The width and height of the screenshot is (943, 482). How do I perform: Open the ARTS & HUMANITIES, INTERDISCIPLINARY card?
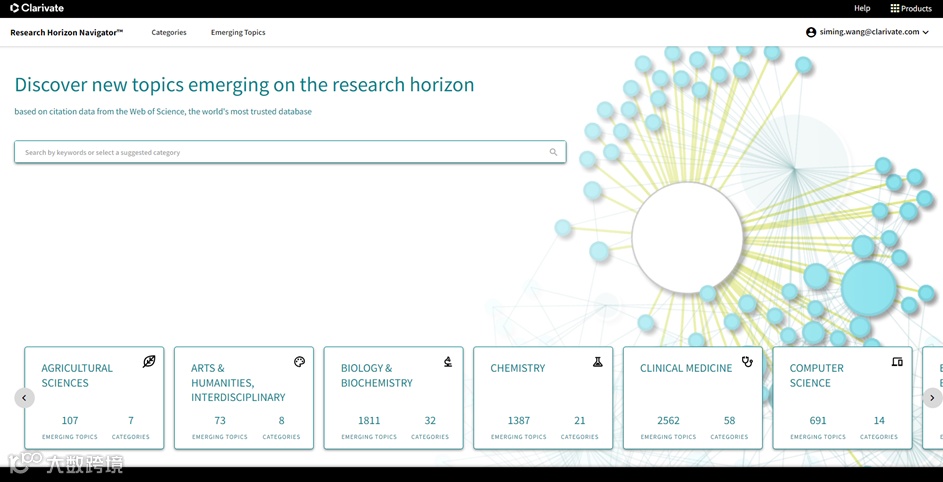pyautogui.click(x=244, y=398)
